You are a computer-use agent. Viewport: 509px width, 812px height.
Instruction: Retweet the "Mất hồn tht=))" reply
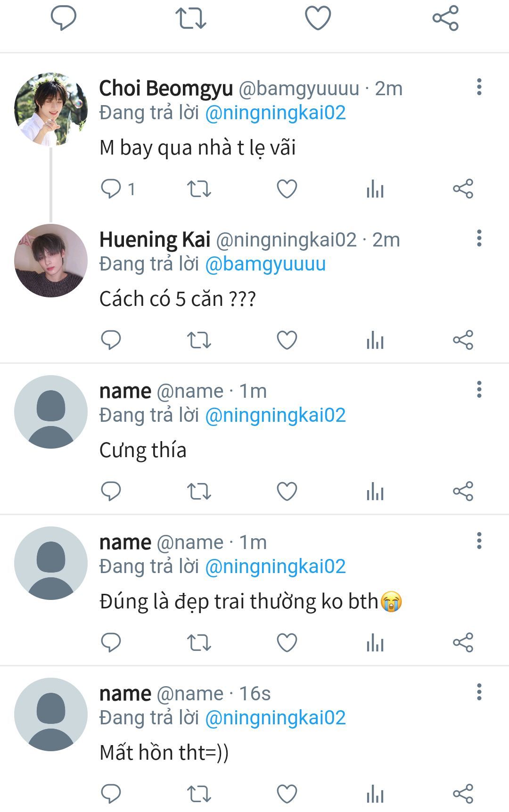pyautogui.click(x=199, y=794)
